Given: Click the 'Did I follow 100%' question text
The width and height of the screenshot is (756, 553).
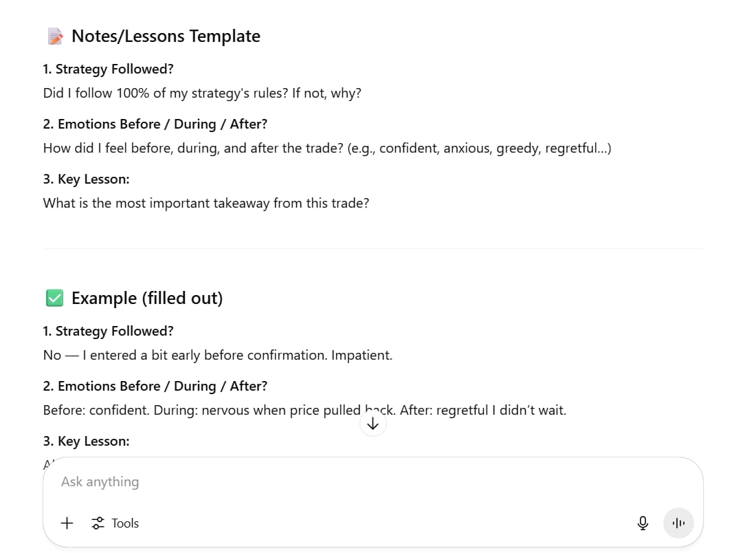Looking at the screenshot, I should (x=202, y=93).
